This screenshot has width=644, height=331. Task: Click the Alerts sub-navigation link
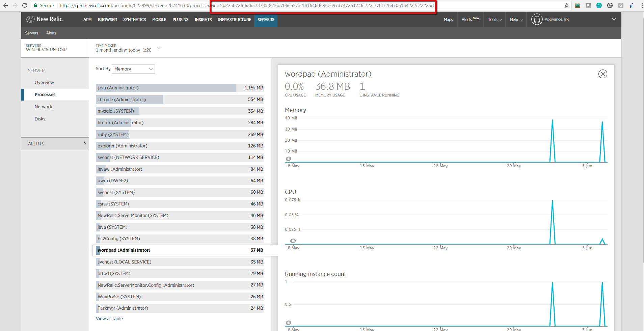coord(51,33)
